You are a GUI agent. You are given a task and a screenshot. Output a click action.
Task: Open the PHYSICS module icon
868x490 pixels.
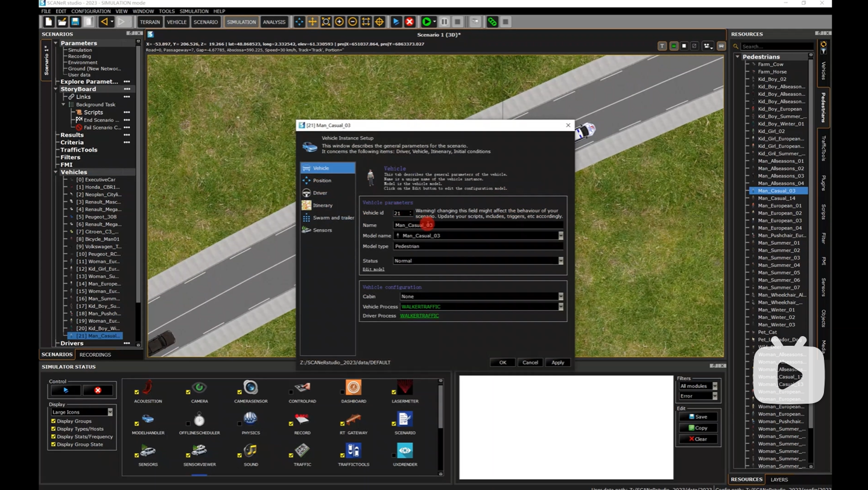tap(250, 419)
